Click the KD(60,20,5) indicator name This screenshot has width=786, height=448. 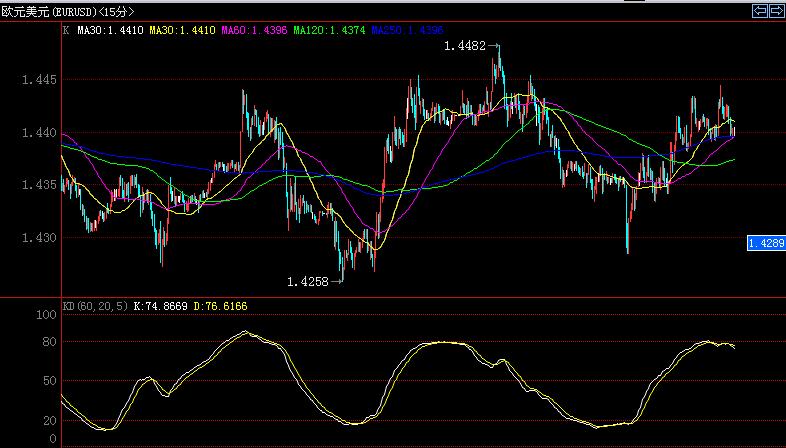[95, 306]
